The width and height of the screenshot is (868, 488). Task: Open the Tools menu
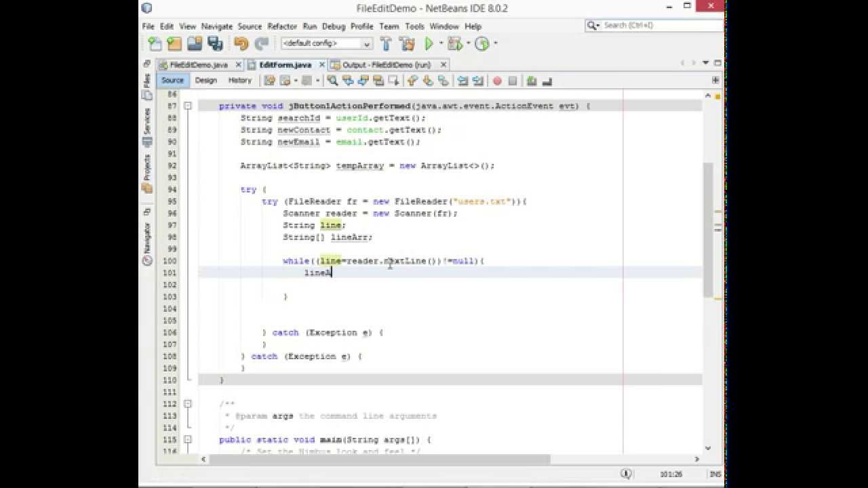click(414, 26)
